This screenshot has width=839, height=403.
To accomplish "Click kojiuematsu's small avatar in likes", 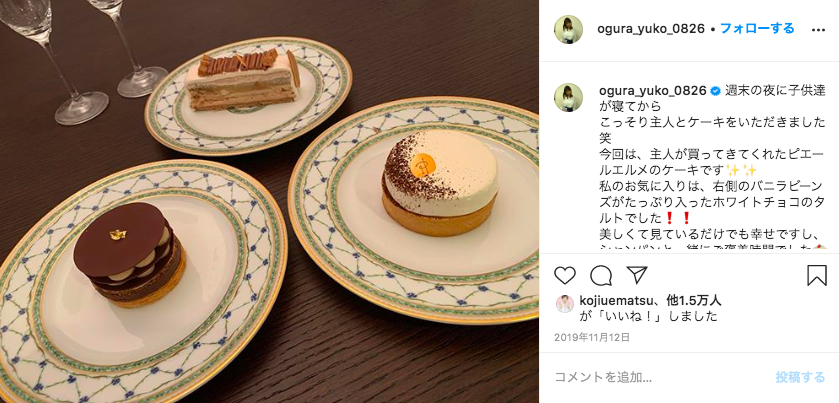I will tap(565, 303).
